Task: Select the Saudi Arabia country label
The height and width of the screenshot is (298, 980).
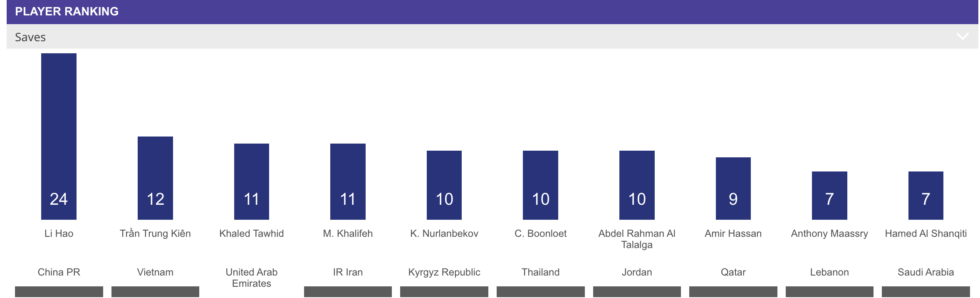Action: click(926, 272)
